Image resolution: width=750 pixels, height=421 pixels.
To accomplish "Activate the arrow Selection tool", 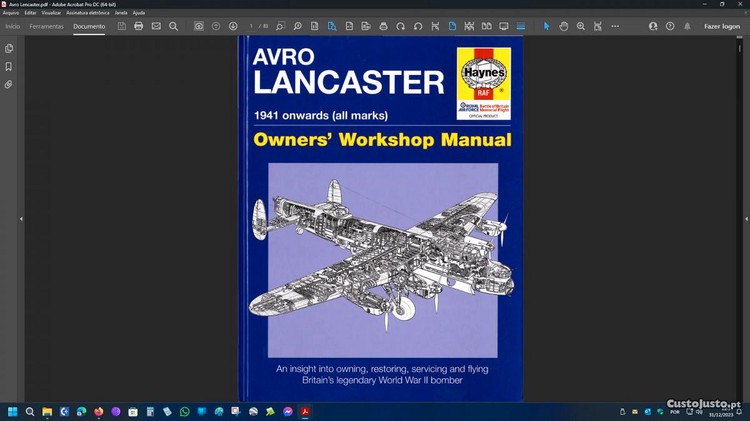I will coord(547,26).
